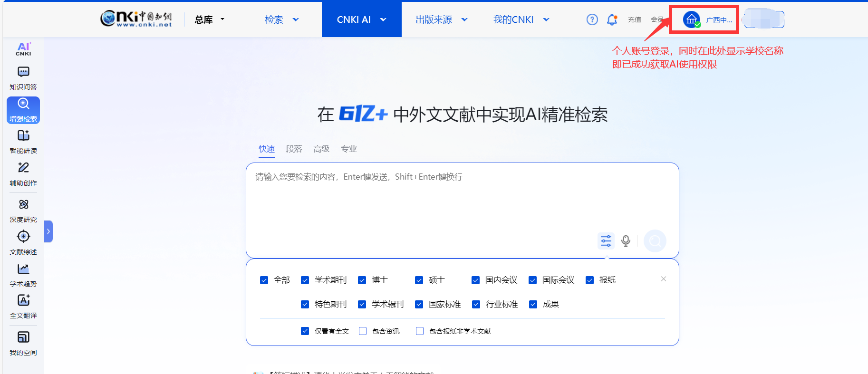Click the blurred user account button
The width and height of the screenshot is (868, 374).
coord(764,19)
